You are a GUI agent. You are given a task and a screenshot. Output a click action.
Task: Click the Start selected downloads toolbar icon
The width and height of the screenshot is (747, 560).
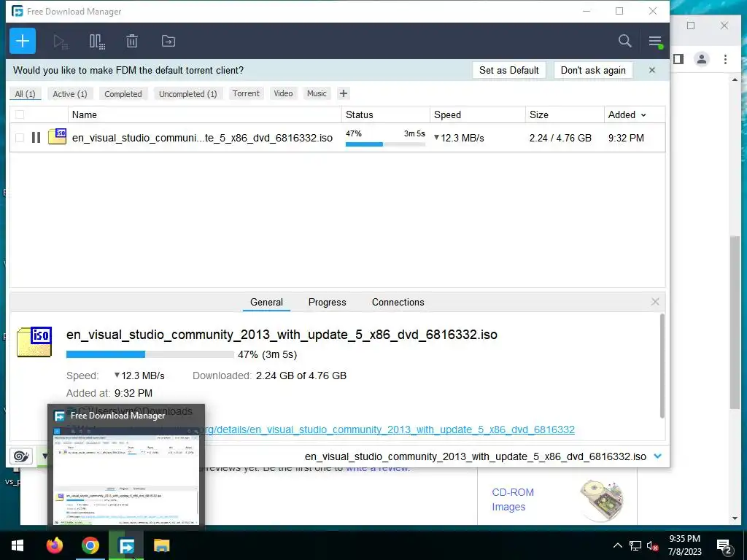click(60, 42)
